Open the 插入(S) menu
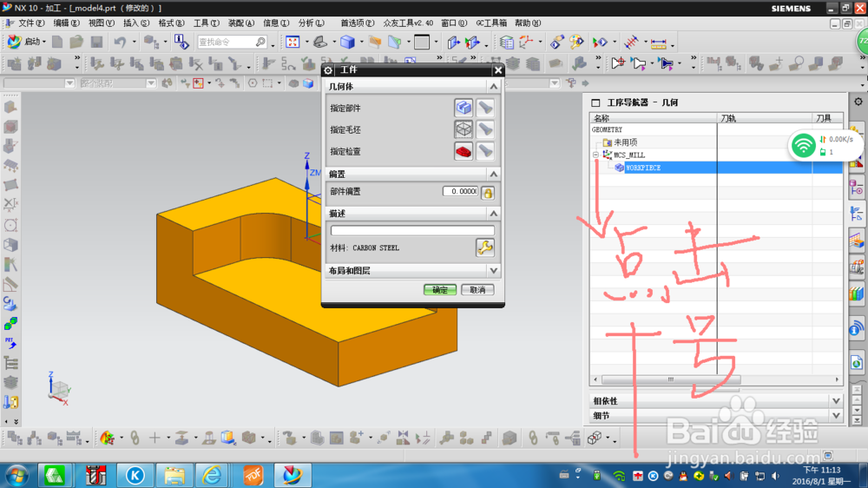The height and width of the screenshot is (488, 868). click(136, 23)
